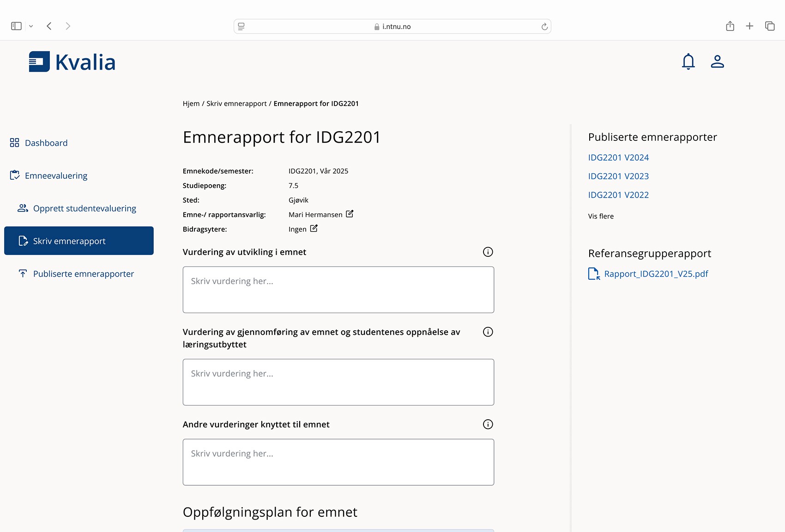
Task: Click the Gjøvik location value
Action: tap(298, 200)
